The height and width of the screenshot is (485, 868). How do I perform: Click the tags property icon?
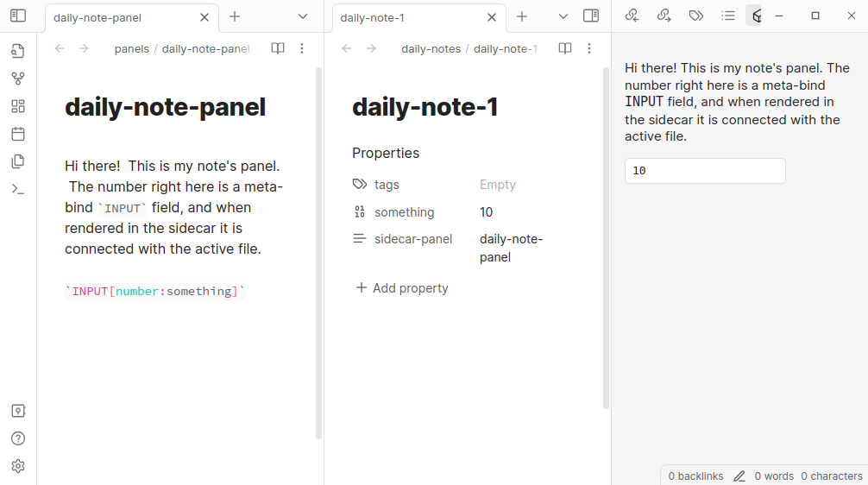point(360,184)
